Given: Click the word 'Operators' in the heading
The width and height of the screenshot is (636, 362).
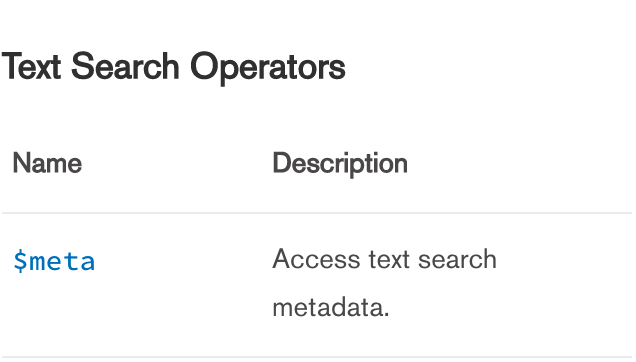Looking at the screenshot, I should point(268,68).
